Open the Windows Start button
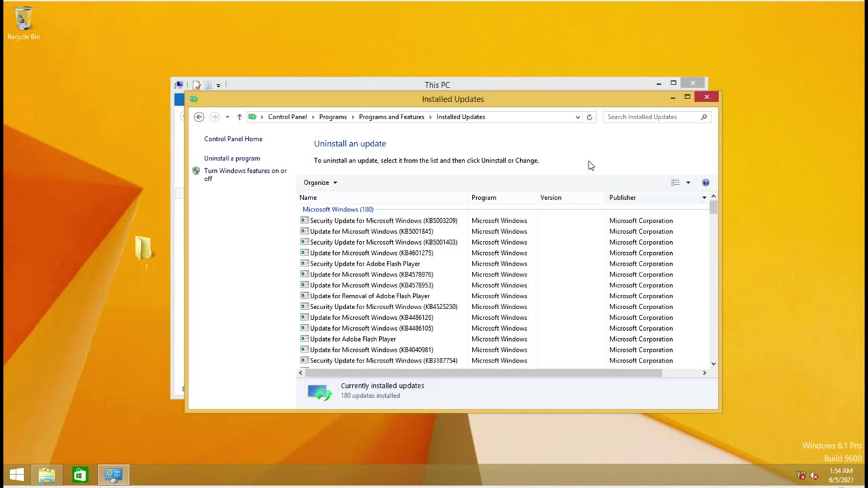The image size is (868, 488). click(x=17, y=474)
